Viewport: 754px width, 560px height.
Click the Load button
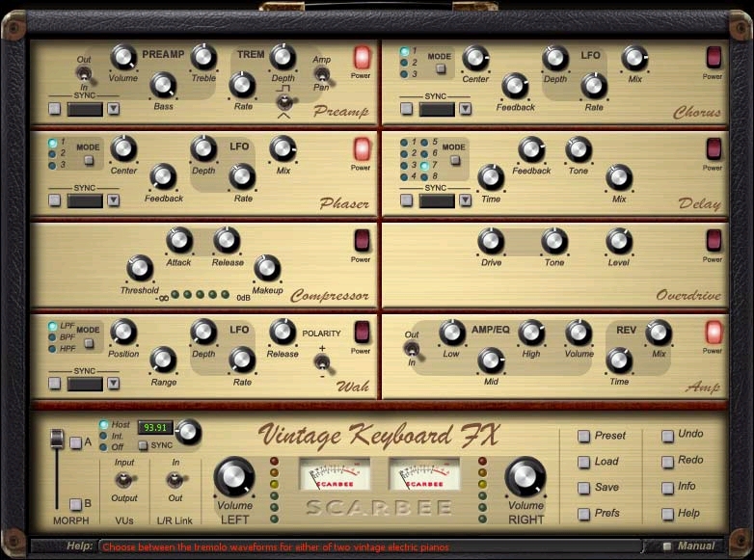click(583, 462)
